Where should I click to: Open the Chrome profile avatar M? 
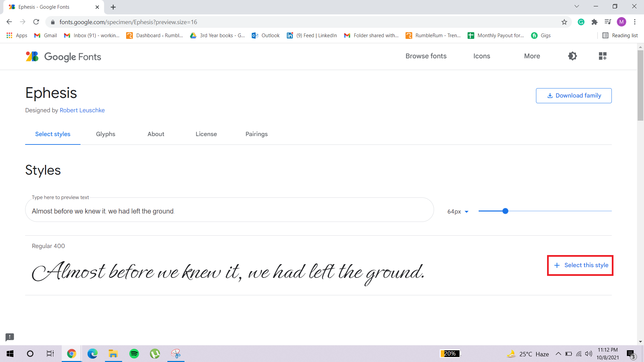622,22
